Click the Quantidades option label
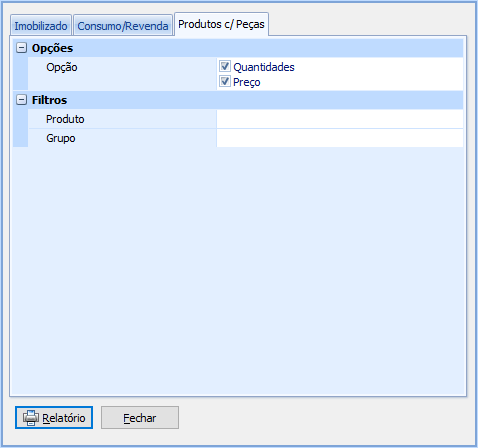 point(264,67)
